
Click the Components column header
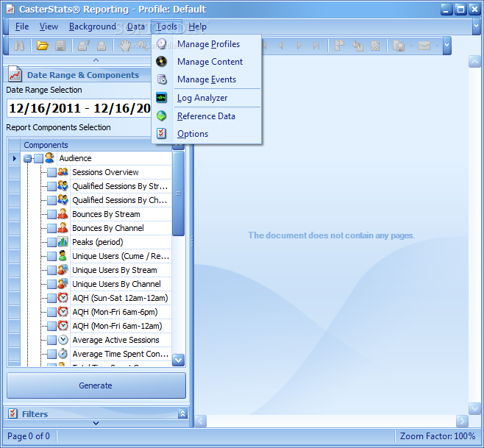96,145
